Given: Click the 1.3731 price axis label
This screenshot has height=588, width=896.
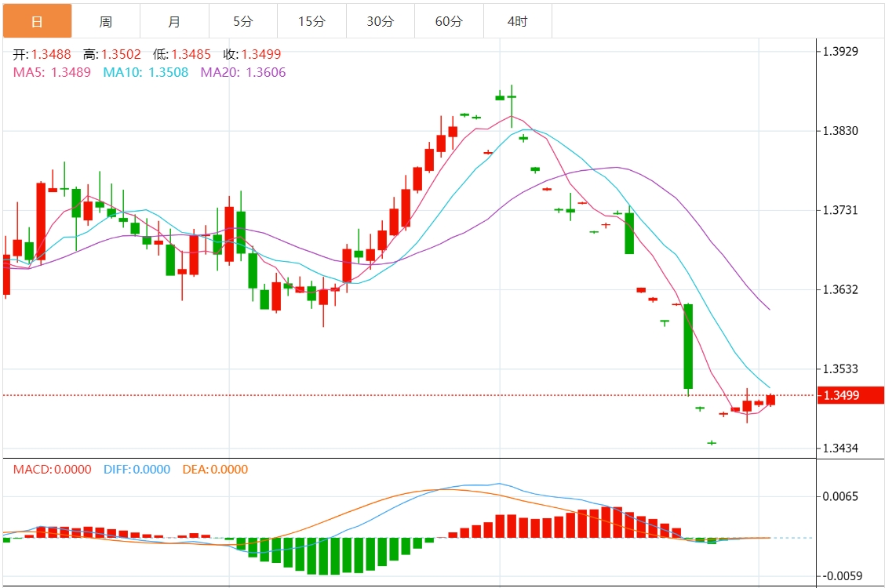Looking at the screenshot, I should [x=840, y=210].
